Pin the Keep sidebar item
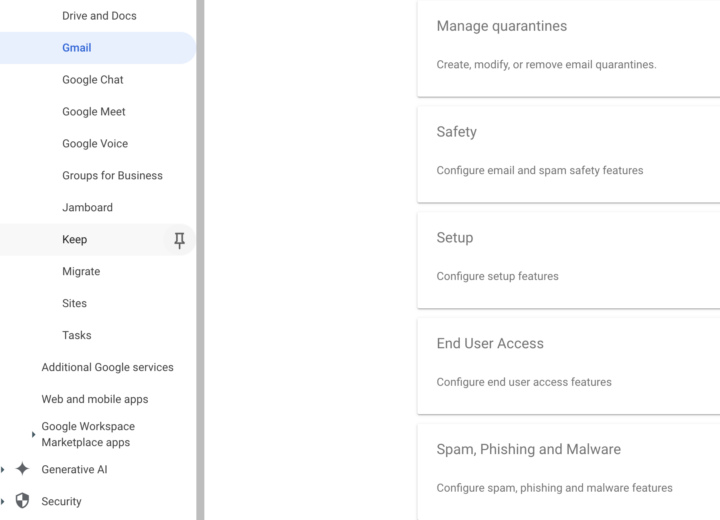This screenshot has width=720, height=520. pyautogui.click(x=179, y=240)
